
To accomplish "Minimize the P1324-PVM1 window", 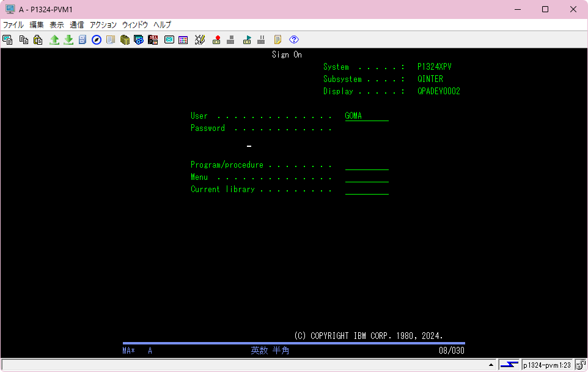I will tap(518, 9).
